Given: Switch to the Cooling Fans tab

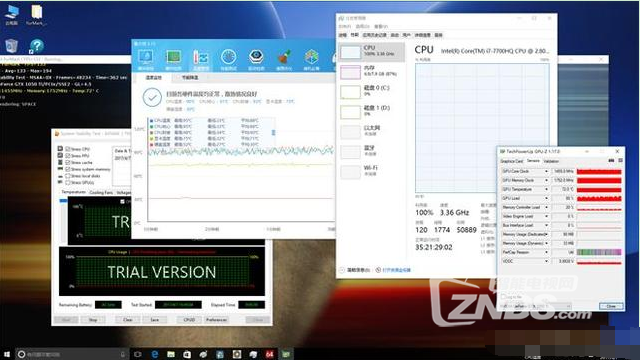Looking at the screenshot, I should [x=101, y=192].
